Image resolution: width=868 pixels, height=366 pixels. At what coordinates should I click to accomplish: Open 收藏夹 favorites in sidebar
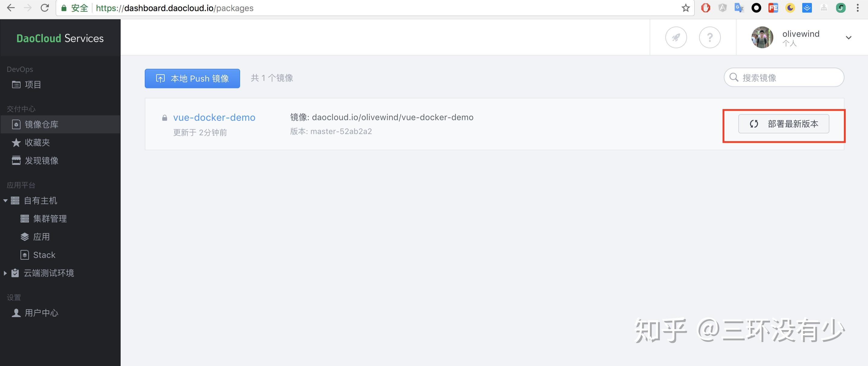click(x=37, y=143)
